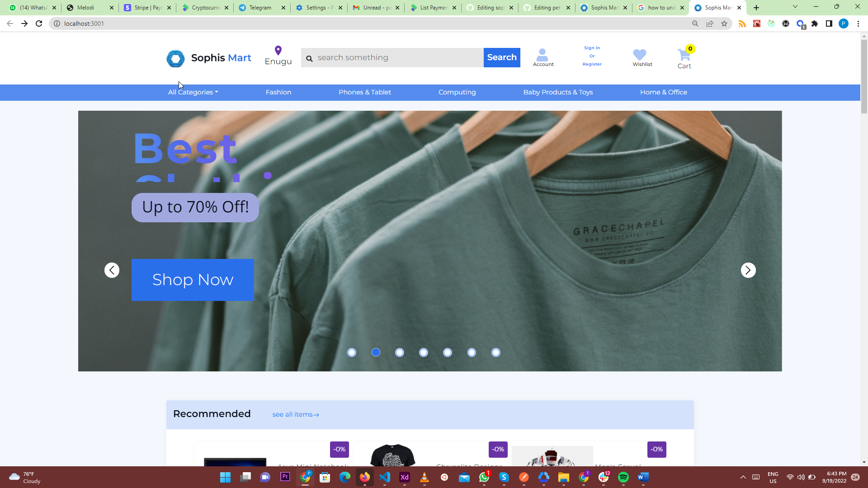
Task: Click the Sophis Mart logo
Action: (208, 58)
